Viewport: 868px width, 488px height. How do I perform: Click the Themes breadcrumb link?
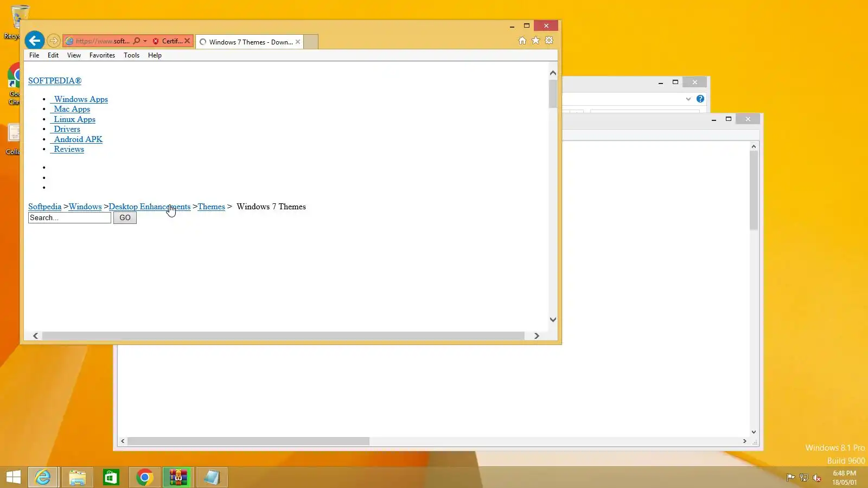(211, 207)
